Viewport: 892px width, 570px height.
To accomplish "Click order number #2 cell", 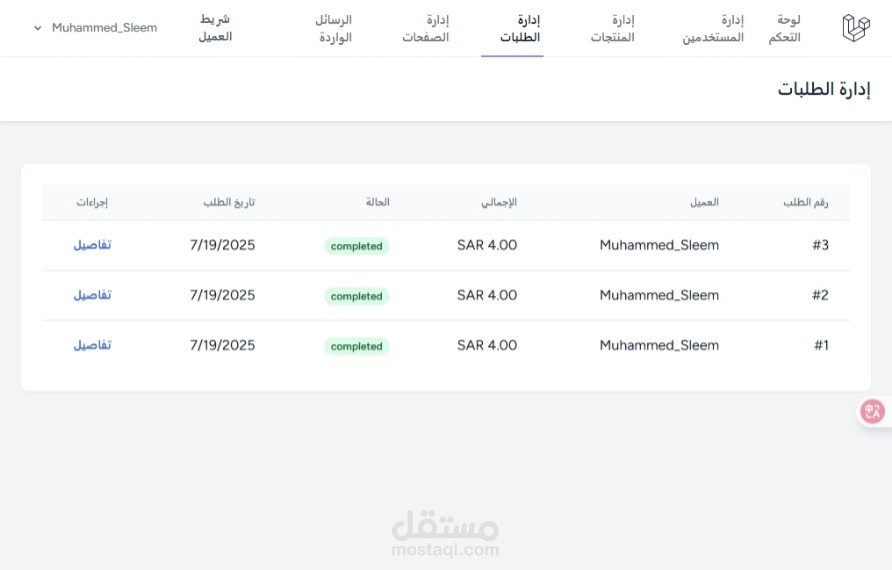I will (820, 295).
